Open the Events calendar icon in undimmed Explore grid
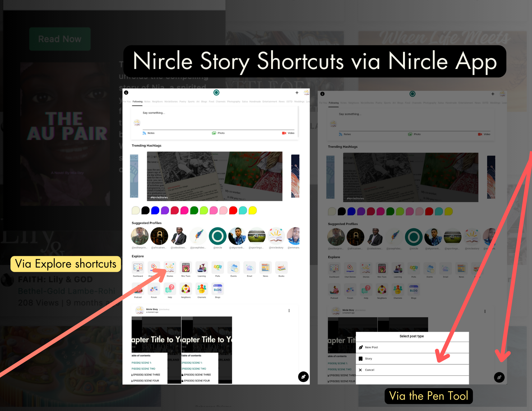Viewport: 532px width, 411px height. [x=234, y=268]
